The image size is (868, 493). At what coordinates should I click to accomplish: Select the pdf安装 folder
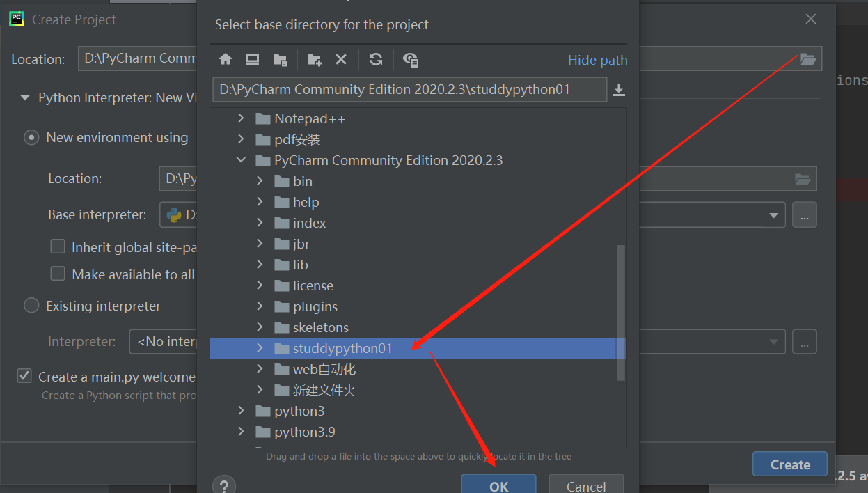[288, 140]
